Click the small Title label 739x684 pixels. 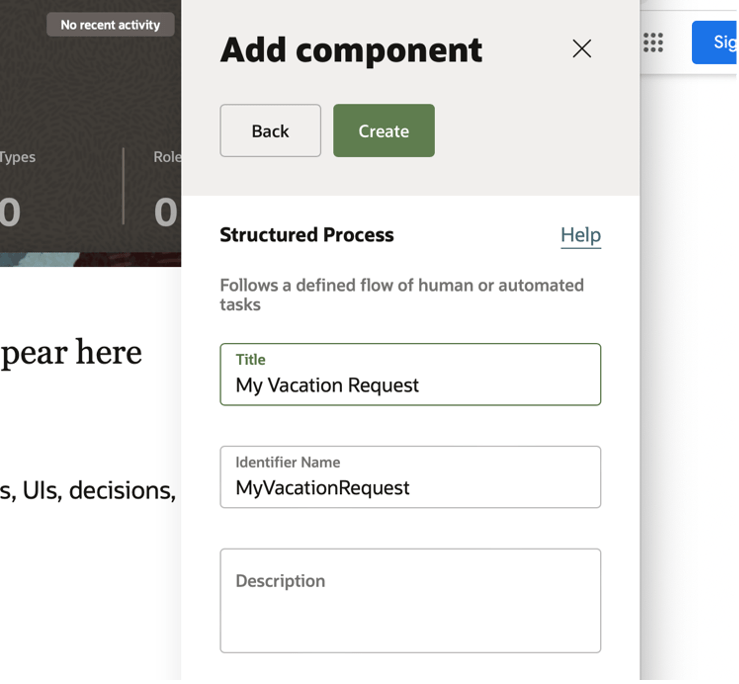[x=251, y=360]
